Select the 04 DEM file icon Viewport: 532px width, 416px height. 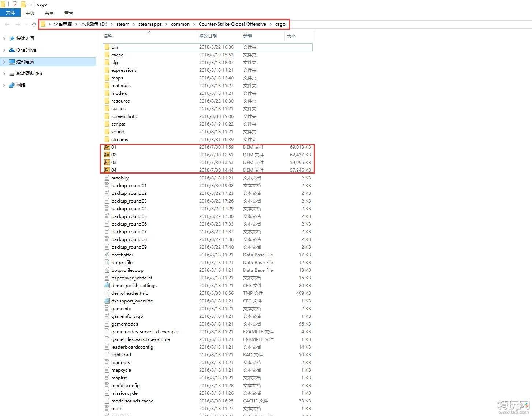[107, 170]
